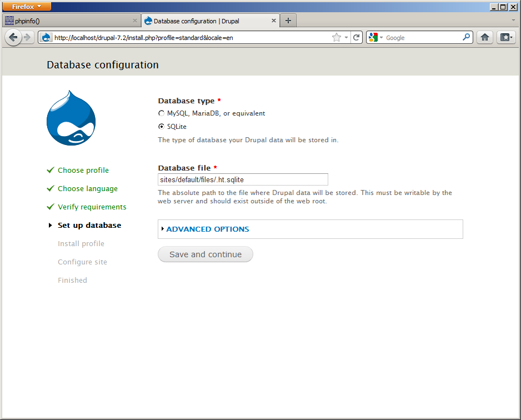Close the Firefox window
Viewport: 521px width, 420px height.
pyautogui.click(x=513, y=7)
